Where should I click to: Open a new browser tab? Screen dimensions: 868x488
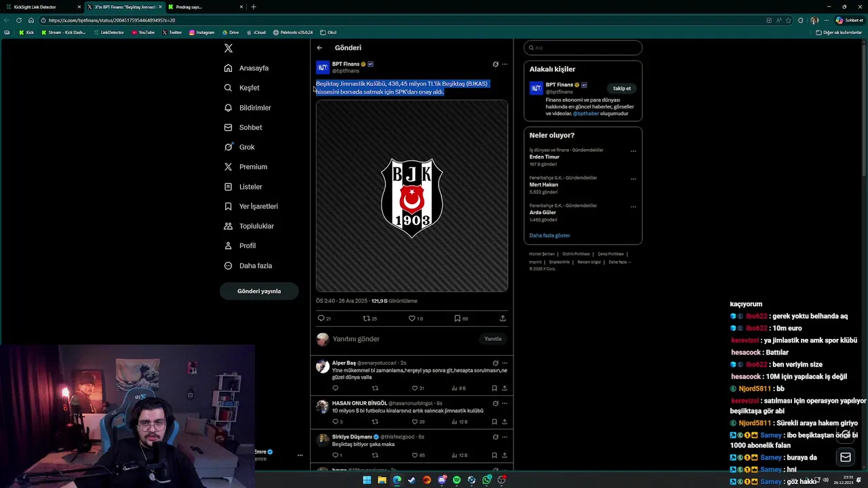pos(254,7)
